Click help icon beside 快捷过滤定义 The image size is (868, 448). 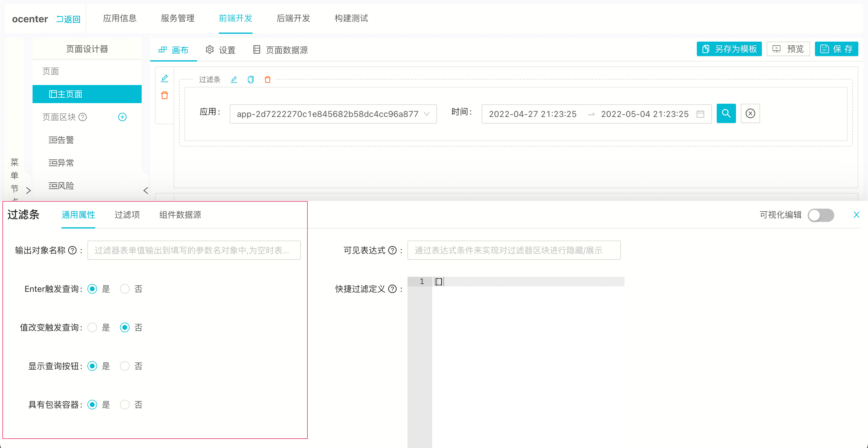click(392, 289)
